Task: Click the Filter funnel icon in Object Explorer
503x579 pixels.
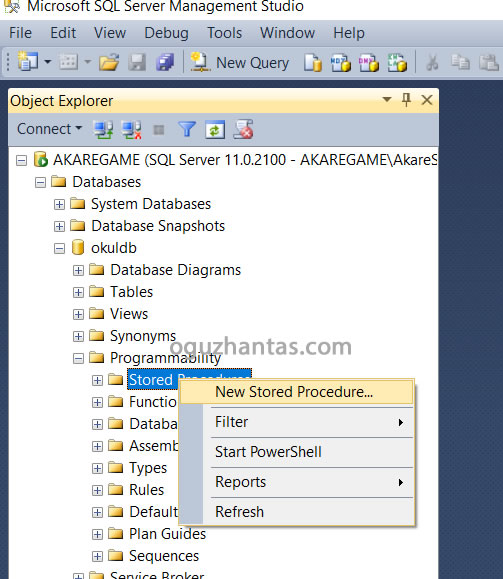Action: [187, 129]
